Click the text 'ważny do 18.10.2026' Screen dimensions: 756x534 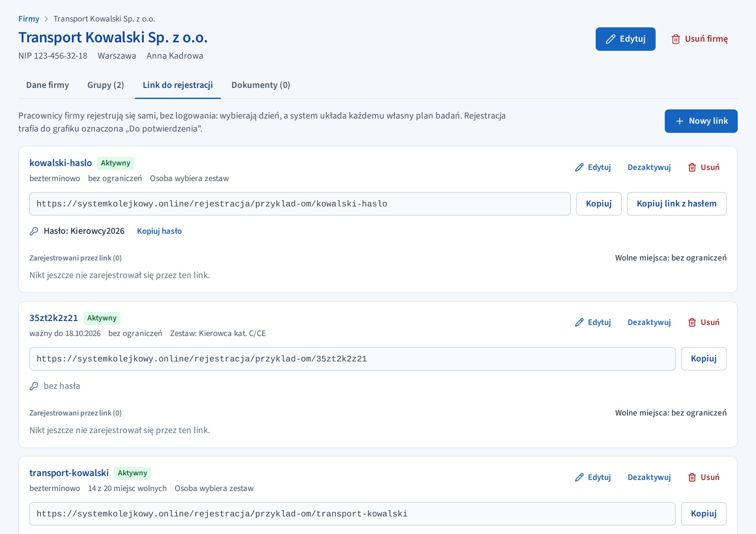[65, 334]
